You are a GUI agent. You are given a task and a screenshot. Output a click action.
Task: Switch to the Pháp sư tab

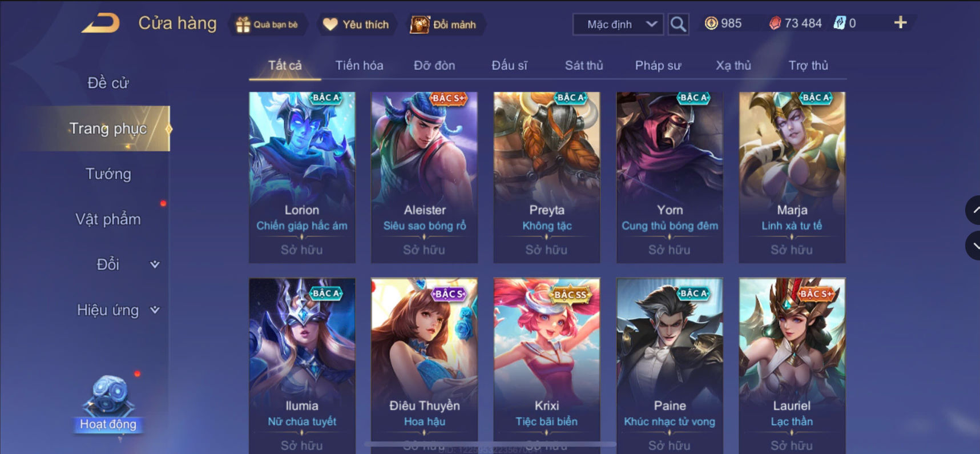[x=658, y=65]
